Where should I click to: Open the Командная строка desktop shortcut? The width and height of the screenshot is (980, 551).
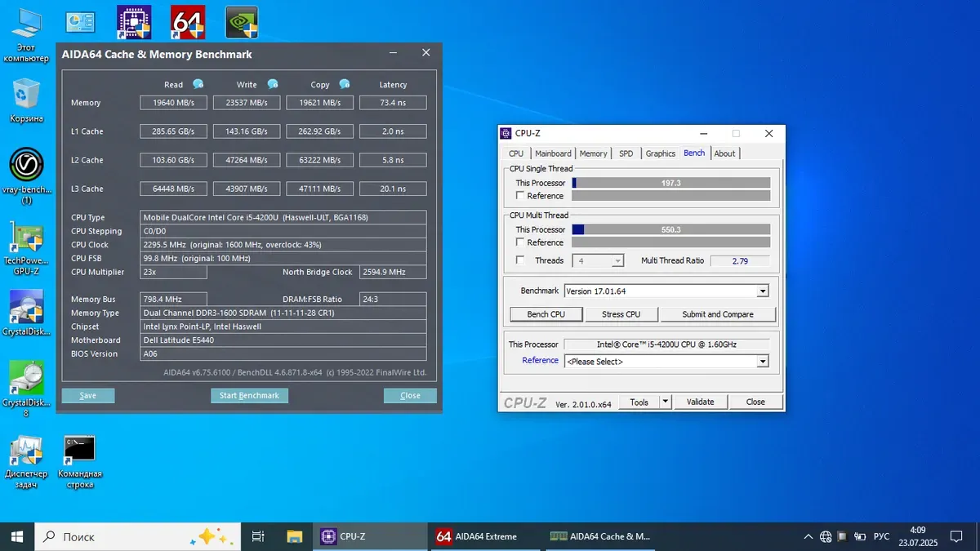tap(79, 449)
